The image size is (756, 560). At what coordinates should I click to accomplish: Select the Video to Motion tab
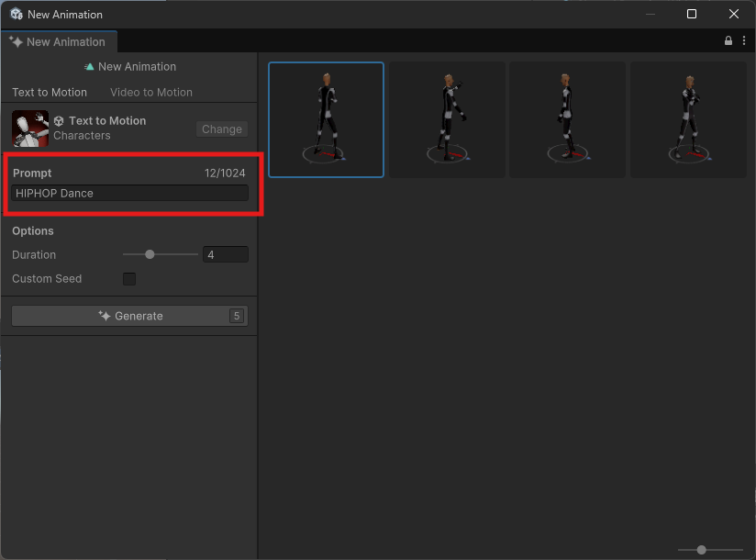click(x=150, y=92)
